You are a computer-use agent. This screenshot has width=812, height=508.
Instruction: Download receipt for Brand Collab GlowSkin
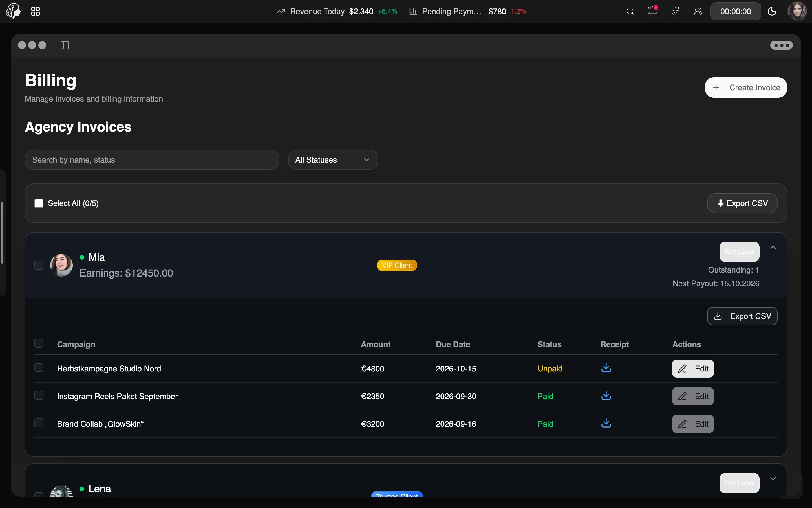click(606, 423)
